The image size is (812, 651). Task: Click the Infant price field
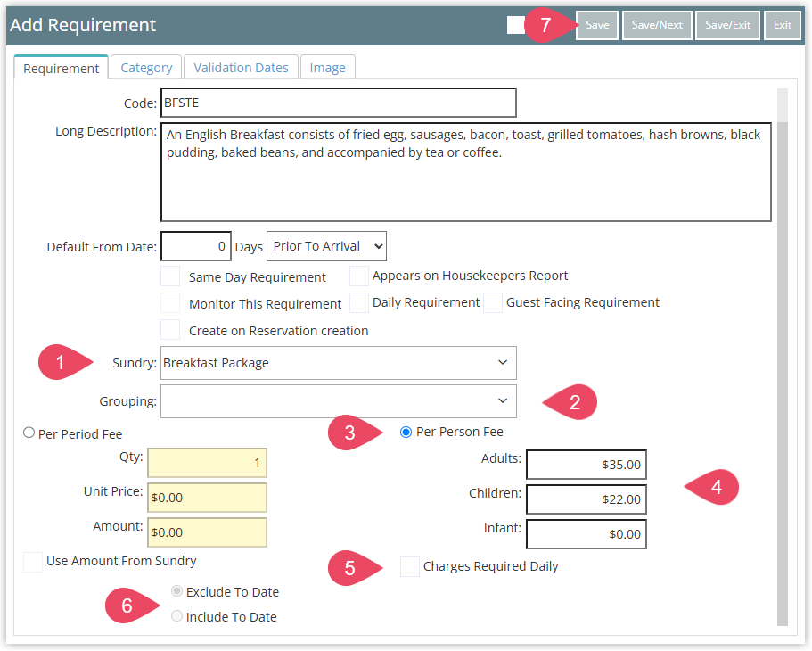coord(586,534)
